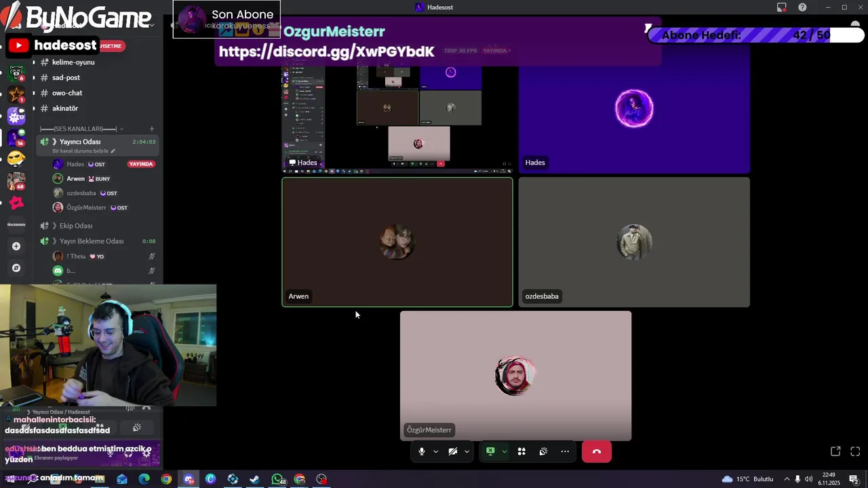Screen dimensions: 868x488
Task: Open the screen share options arrow
Action: [x=504, y=451]
